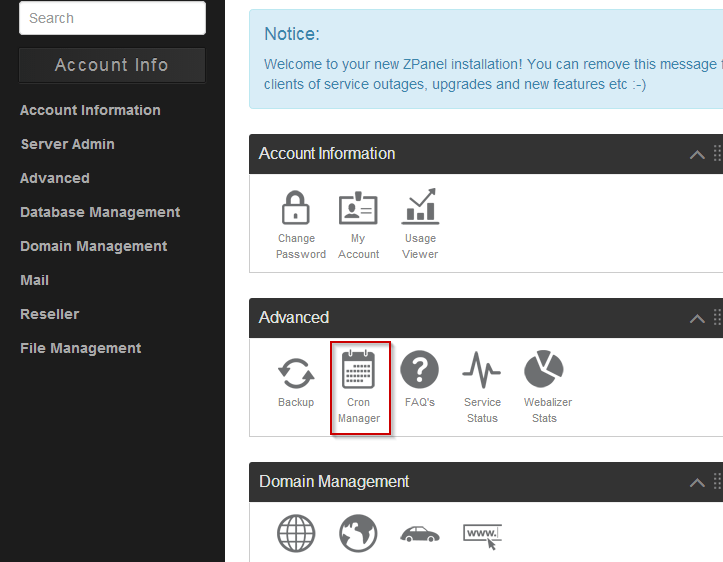Select Database Management in the sidebar
Viewport: 723px width, 562px height.
point(100,212)
